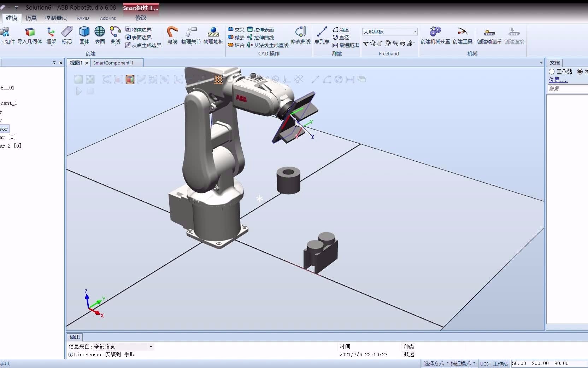Switch to the 仿真 ribbon tab
Screen dimensions: 588x368
pyautogui.click(x=31, y=18)
